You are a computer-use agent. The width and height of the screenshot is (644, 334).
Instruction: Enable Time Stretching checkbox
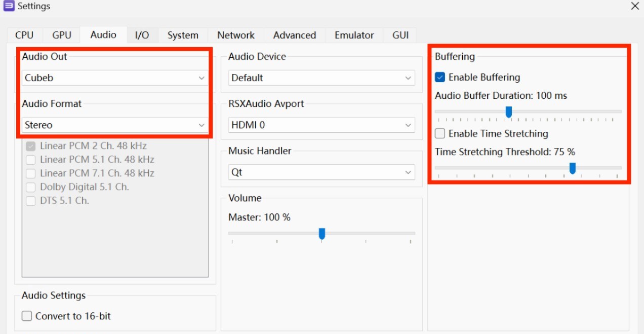pos(440,134)
